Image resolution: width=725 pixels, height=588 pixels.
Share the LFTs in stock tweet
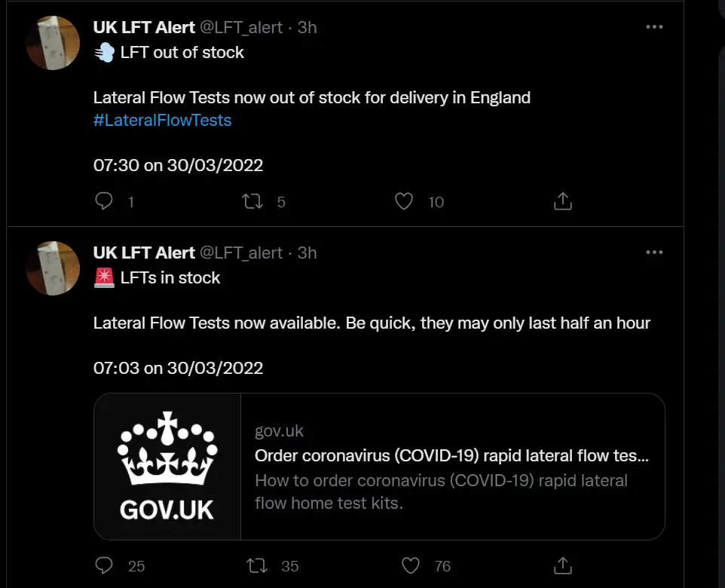(x=562, y=565)
